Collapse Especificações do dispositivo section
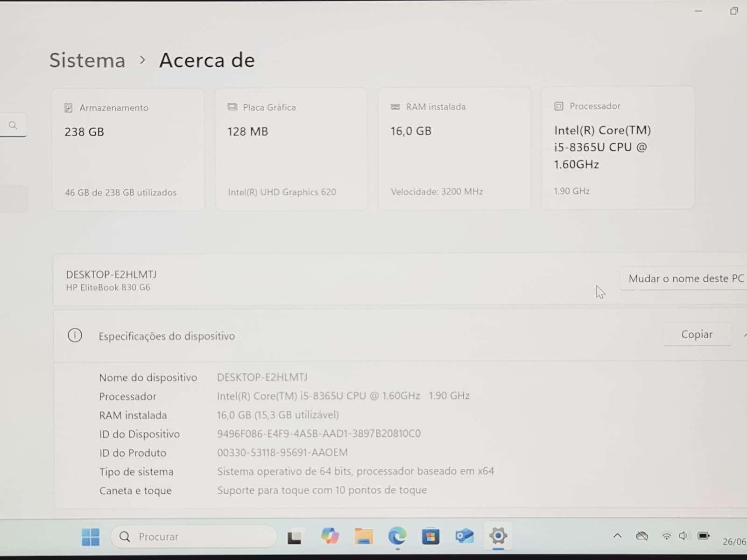Screen dimensions: 747x560 [x=744, y=335]
